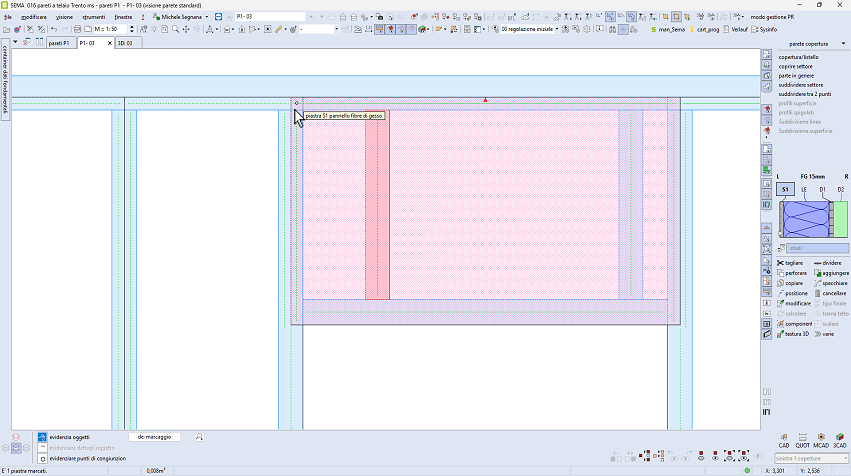Click the CAD module icon
The height and width of the screenshot is (476, 851).
(x=784, y=440)
